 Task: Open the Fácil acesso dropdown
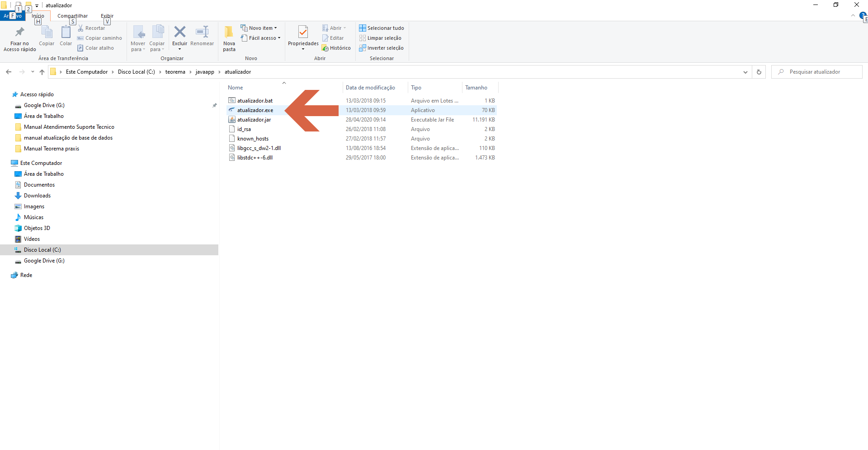tap(261, 38)
